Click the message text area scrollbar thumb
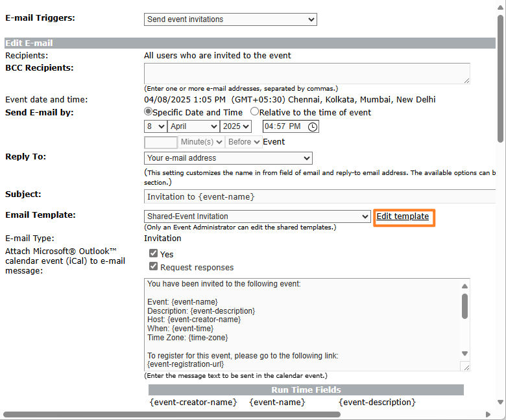Image resolution: width=506 pixels, height=420 pixels. coord(464,306)
